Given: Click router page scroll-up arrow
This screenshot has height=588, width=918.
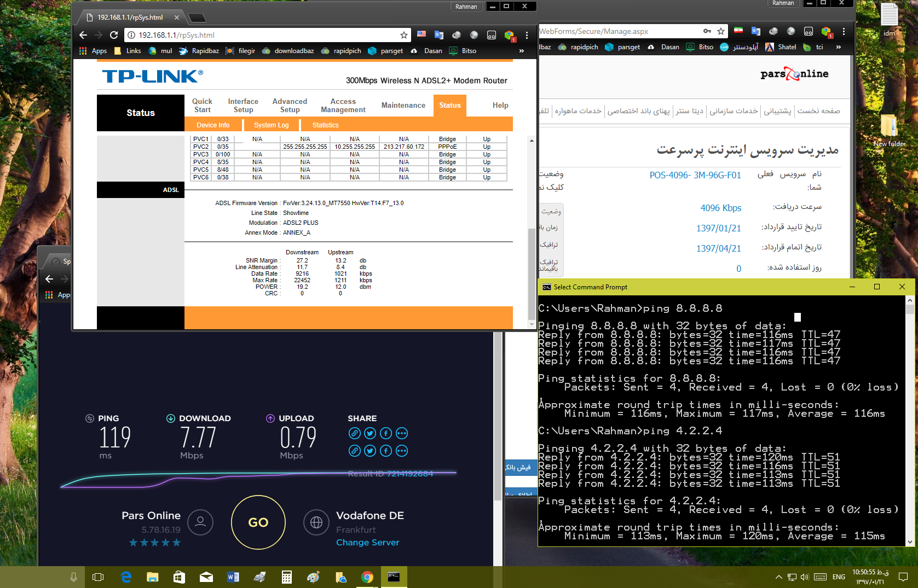Looking at the screenshot, I should click(532, 141).
